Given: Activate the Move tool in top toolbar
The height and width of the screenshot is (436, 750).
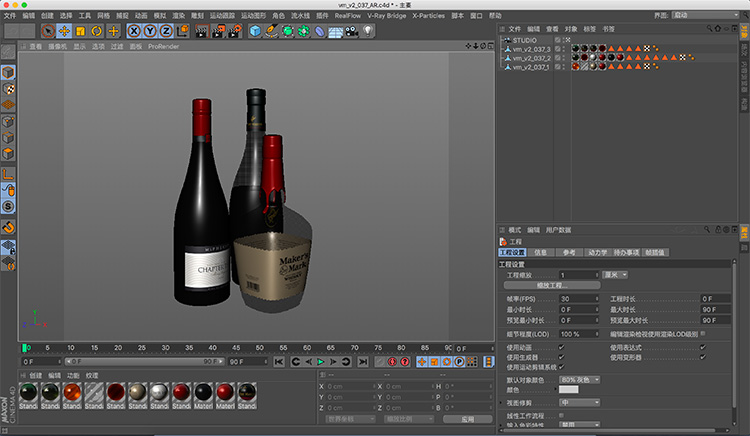Looking at the screenshot, I should (x=64, y=31).
